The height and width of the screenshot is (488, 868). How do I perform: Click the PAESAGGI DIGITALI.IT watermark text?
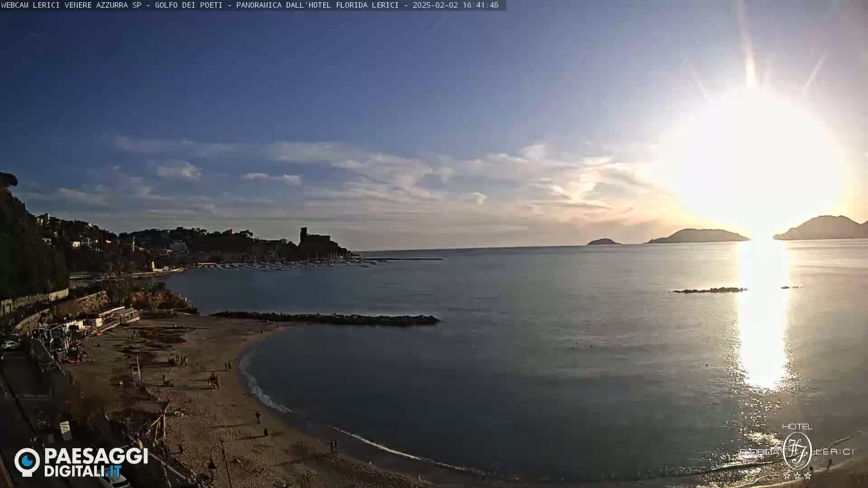click(x=96, y=462)
